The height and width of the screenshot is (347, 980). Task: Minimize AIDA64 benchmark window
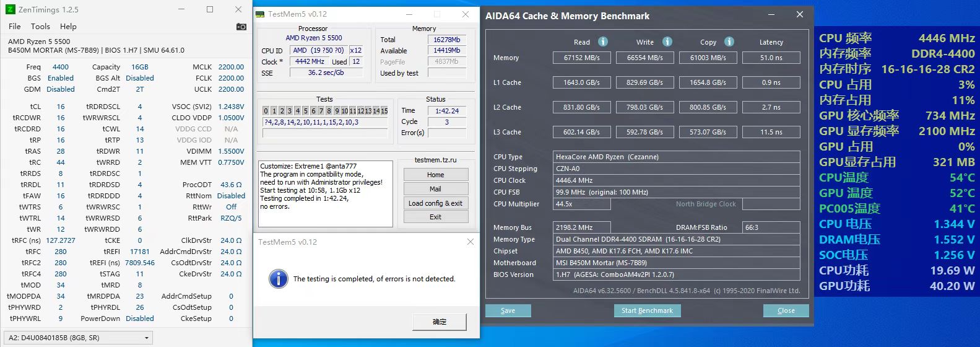(x=771, y=14)
